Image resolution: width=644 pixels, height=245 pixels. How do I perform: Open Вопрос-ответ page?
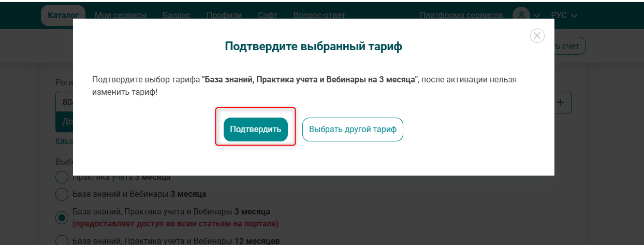point(319,16)
